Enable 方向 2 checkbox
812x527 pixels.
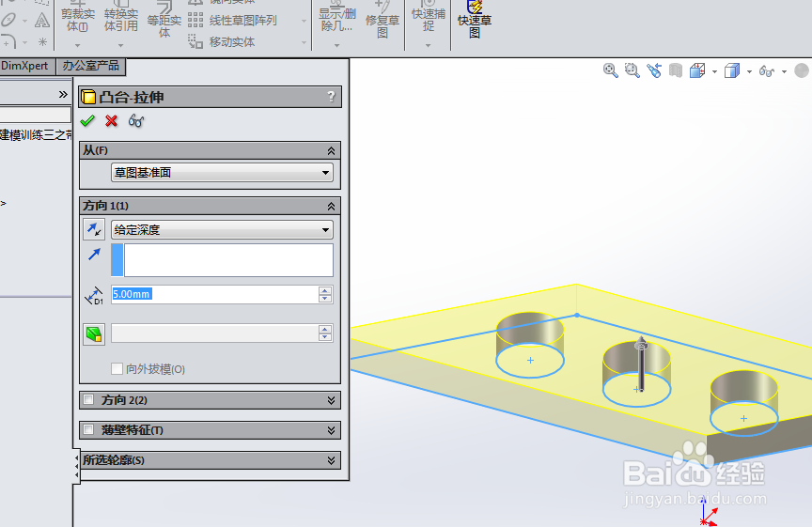click(88, 399)
